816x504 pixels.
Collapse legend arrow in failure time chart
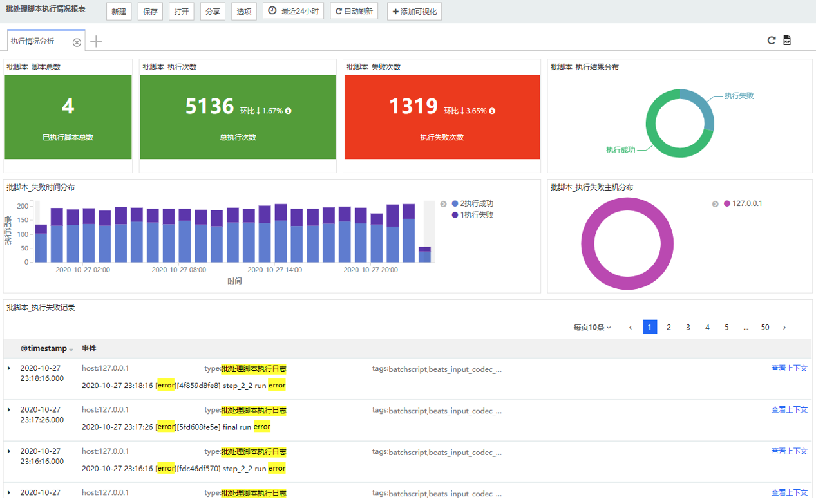[x=443, y=204]
